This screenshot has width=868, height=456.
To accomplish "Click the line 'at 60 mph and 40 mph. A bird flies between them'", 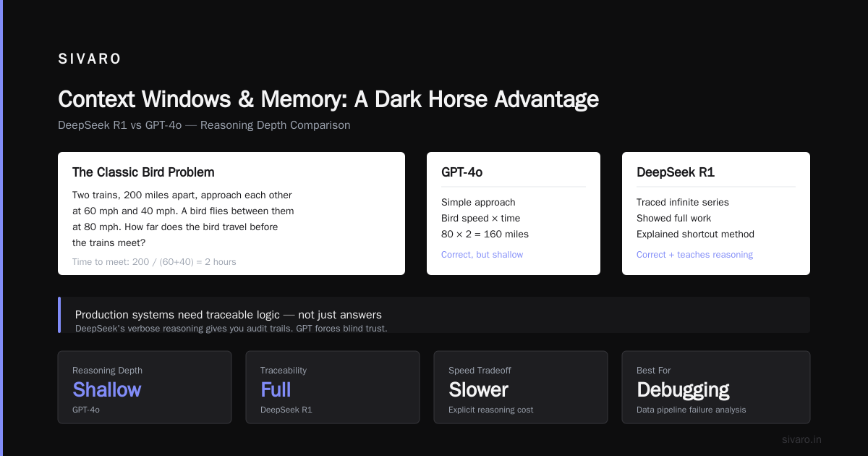I will click(x=183, y=211).
